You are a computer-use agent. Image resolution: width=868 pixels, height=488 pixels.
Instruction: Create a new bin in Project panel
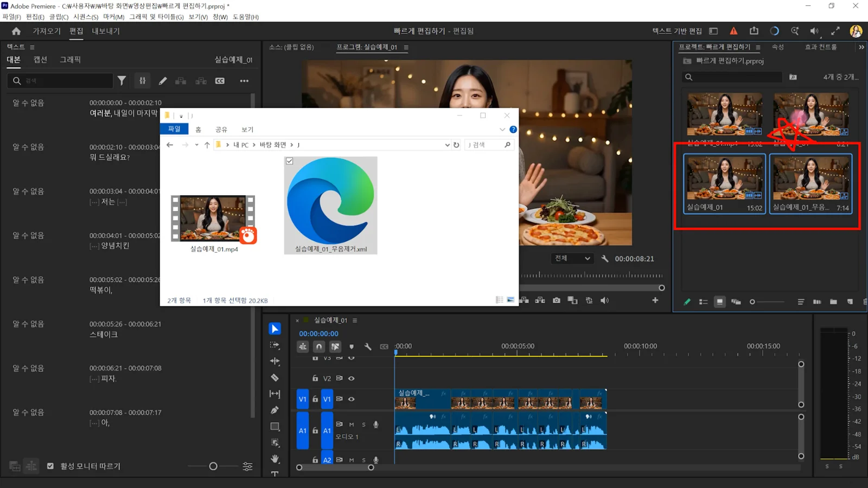833,302
